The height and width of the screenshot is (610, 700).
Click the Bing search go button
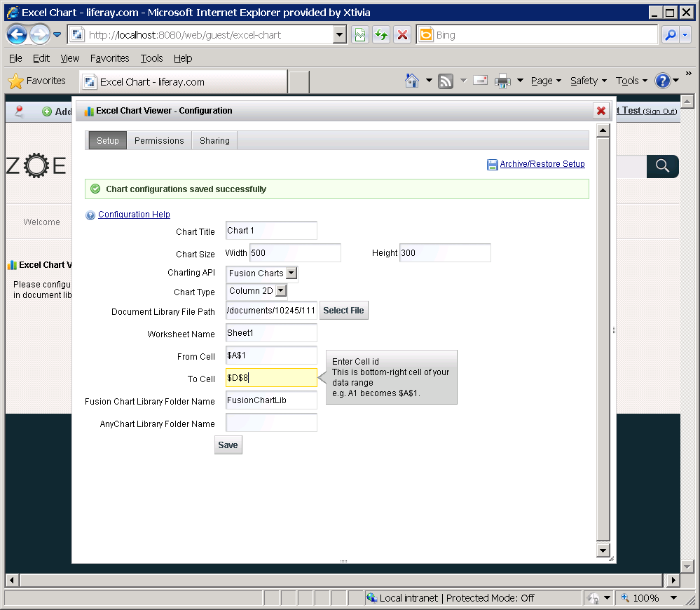point(671,35)
